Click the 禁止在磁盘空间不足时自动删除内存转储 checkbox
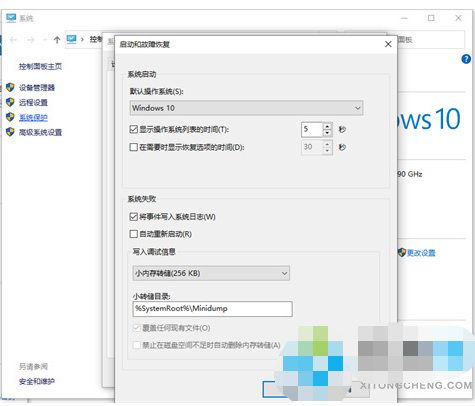 point(136,345)
